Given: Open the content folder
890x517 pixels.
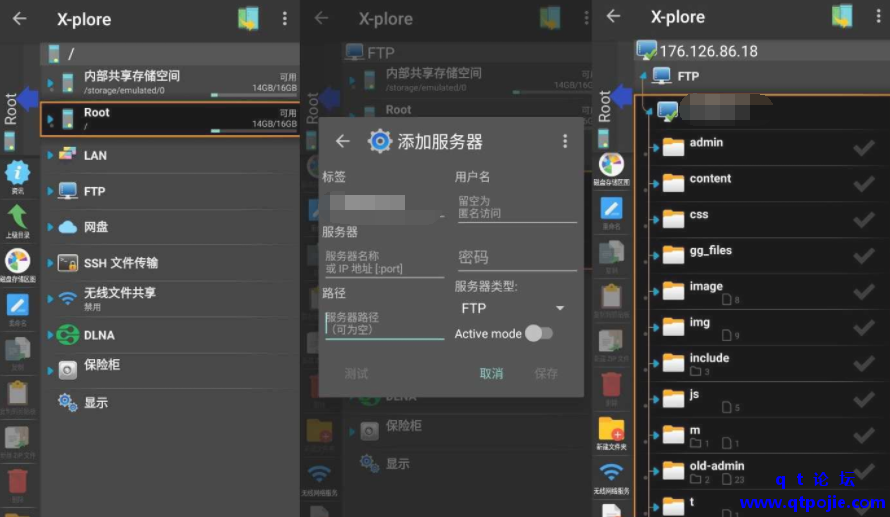Looking at the screenshot, I should 761,183.
